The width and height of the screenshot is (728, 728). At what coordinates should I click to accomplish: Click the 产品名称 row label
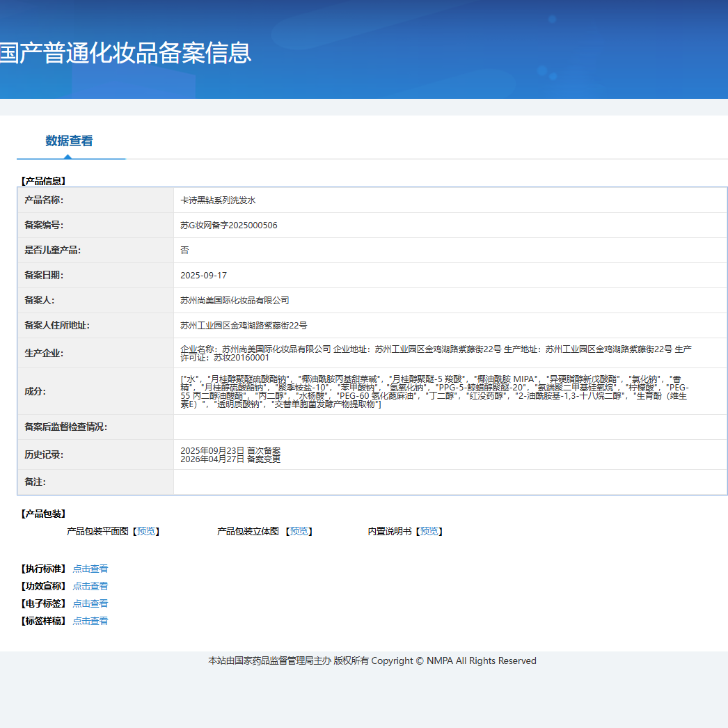click(x=44, y=200)
